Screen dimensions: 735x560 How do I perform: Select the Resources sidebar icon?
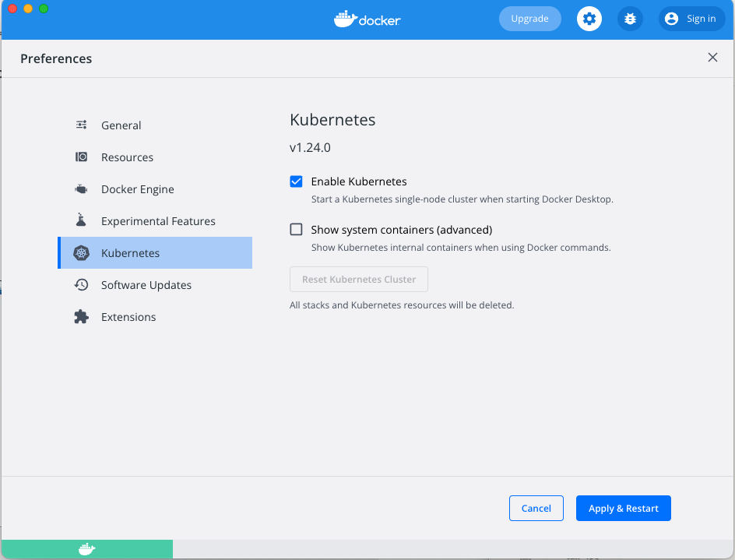(81, 157)
